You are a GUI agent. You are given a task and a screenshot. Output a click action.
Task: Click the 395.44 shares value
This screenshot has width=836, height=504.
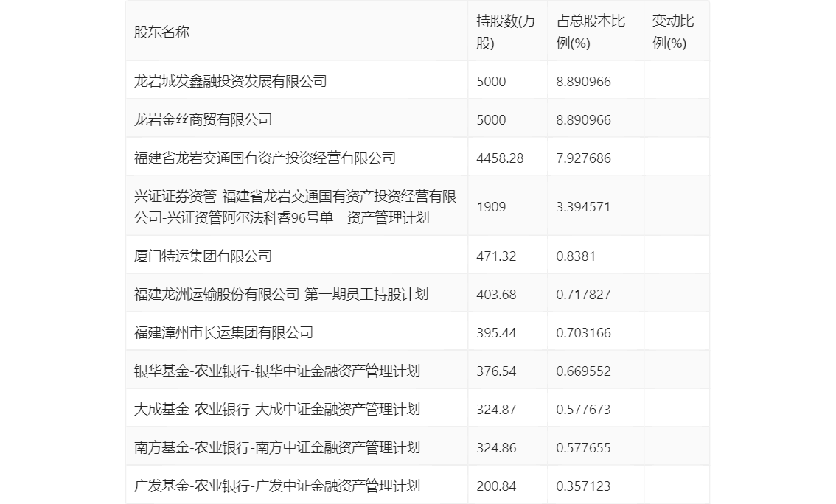point(496,333)
